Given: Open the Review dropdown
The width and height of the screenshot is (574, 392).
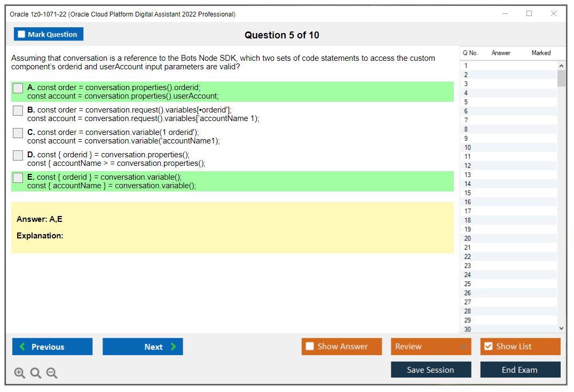Looking at the screenshot, I should tap(431, 347).
